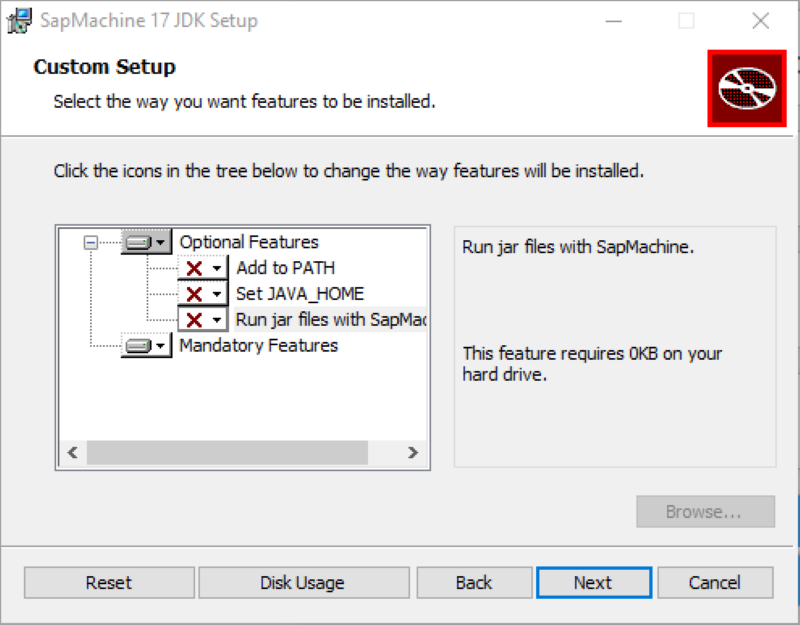Cancel the SapMachine setup
Image resolution: width=800 pixels, height=625 pixels.
(x=715, y=583)
